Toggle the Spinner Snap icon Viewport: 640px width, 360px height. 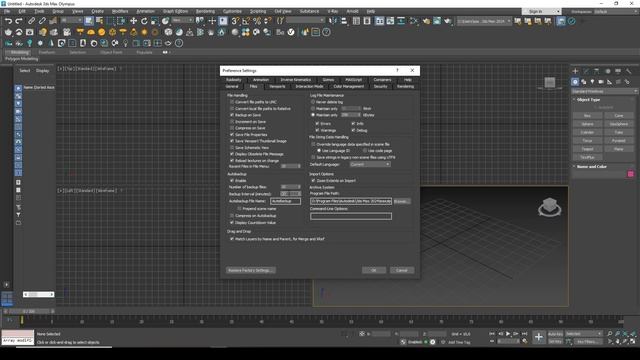[x=268, y=21]
